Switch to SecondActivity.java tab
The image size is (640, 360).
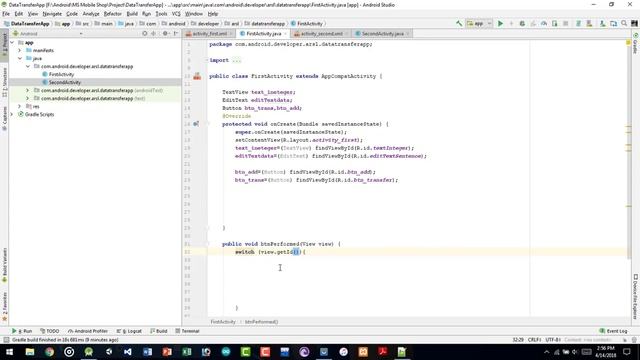382,33
